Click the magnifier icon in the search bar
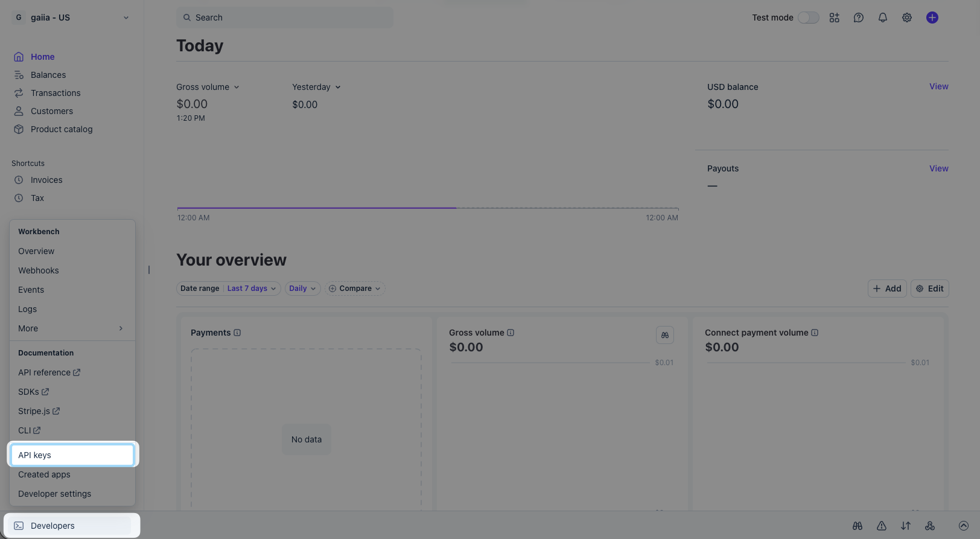 [187, 18]
